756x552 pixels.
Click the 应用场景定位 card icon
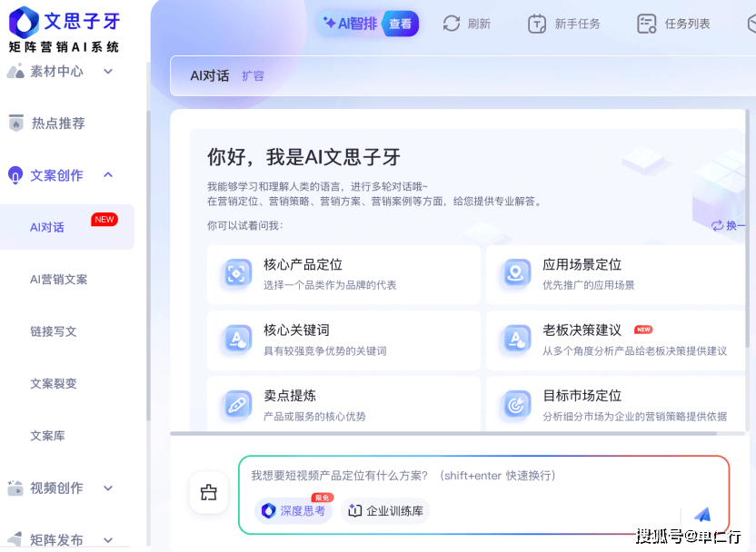pos(516,274)
